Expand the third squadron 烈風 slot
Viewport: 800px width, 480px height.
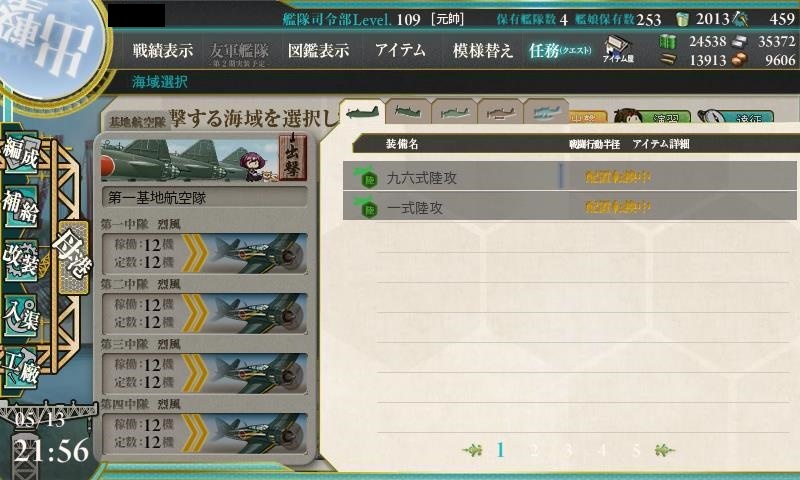click(205, 373)
